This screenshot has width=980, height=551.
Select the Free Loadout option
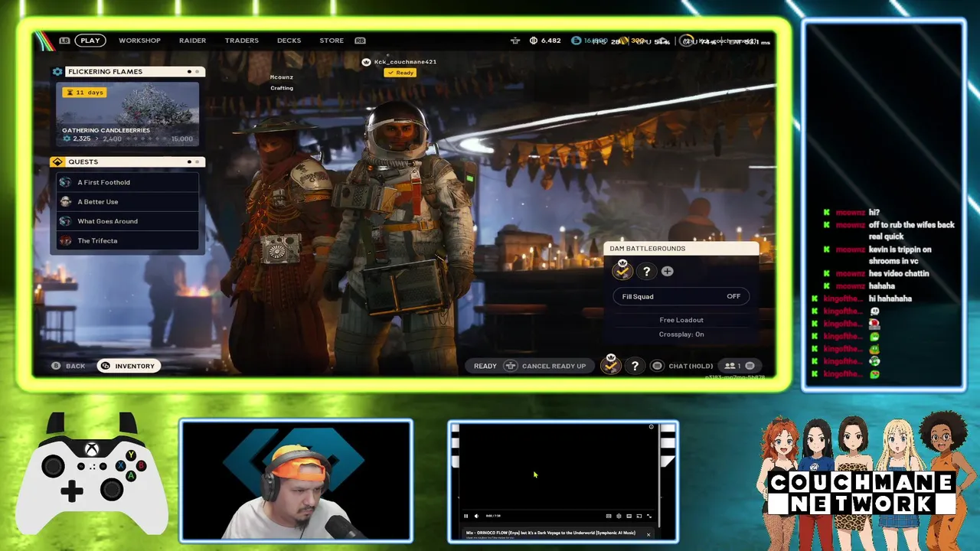pos(681,320)
